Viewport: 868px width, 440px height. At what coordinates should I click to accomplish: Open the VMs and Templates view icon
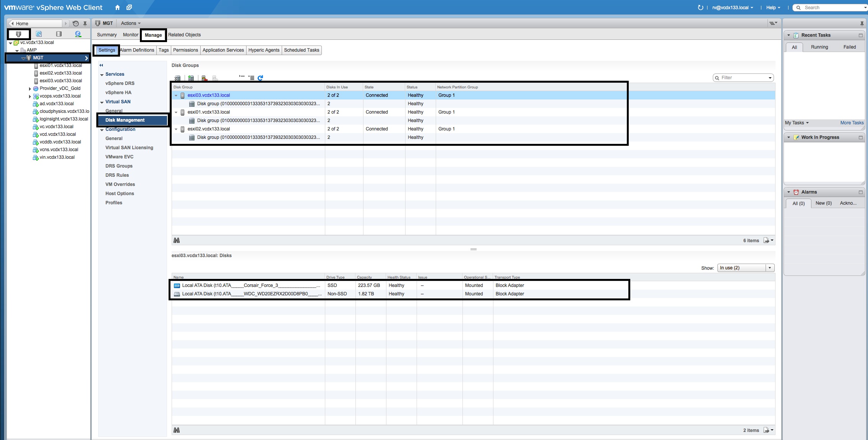click(x=39, y=34)
